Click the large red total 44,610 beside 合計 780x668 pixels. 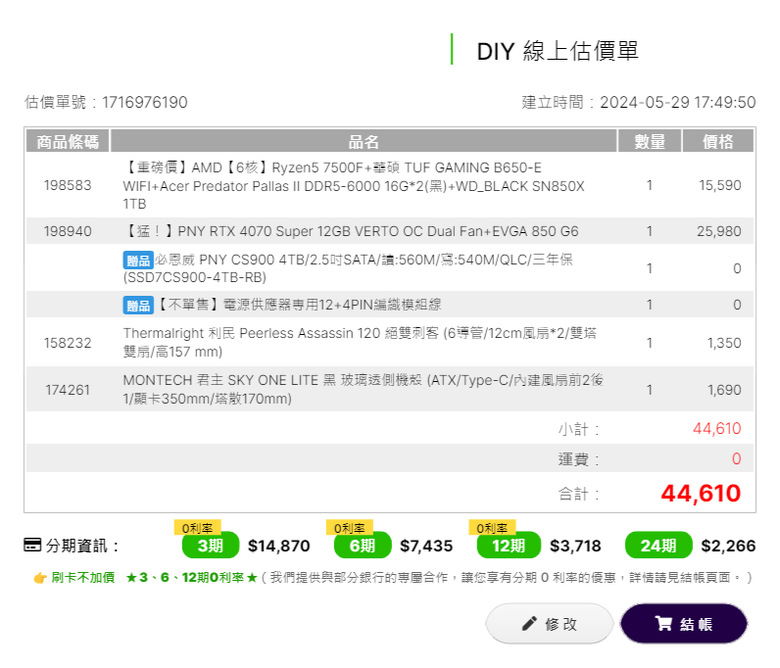pos(701,493)
